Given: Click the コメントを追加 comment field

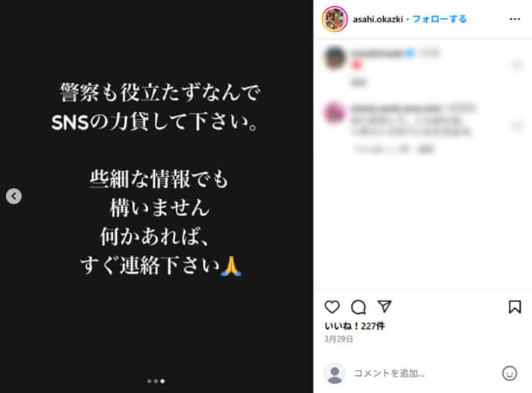Looking at the screenshot, I should (425, 374).
